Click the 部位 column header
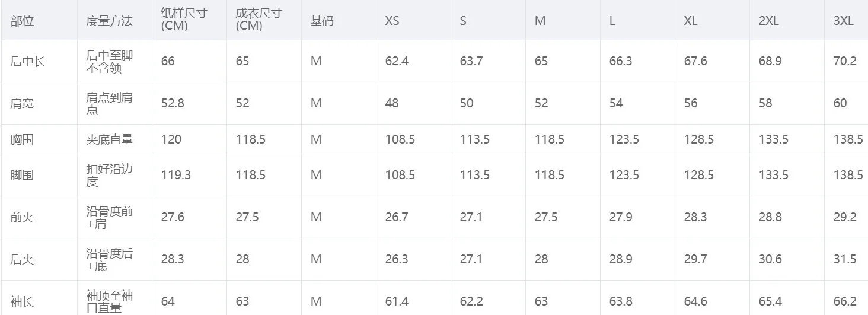Viewport: 868px width, 315px height. point(23,21)
